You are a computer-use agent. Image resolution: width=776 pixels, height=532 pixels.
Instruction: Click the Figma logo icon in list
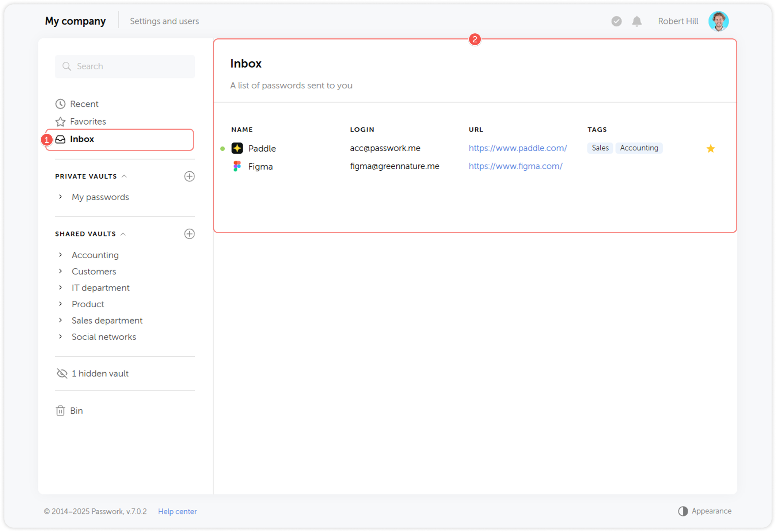pyautogui.click(x=237, y=166)
